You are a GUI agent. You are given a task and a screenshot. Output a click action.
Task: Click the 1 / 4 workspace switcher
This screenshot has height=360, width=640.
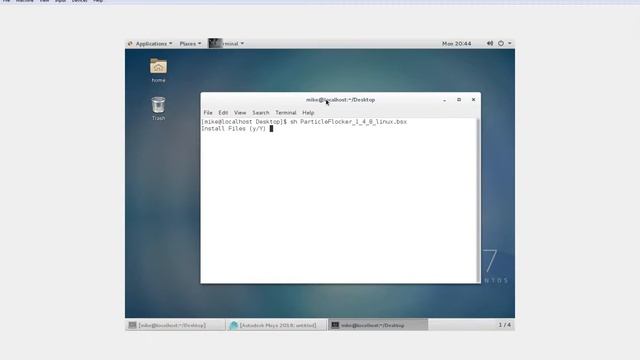pos(504,325)
